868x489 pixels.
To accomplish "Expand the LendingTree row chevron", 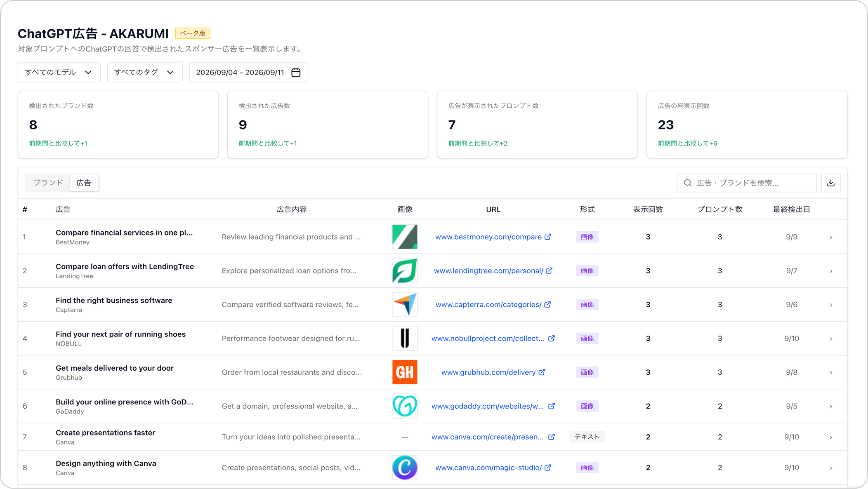I will pos(831,271).
